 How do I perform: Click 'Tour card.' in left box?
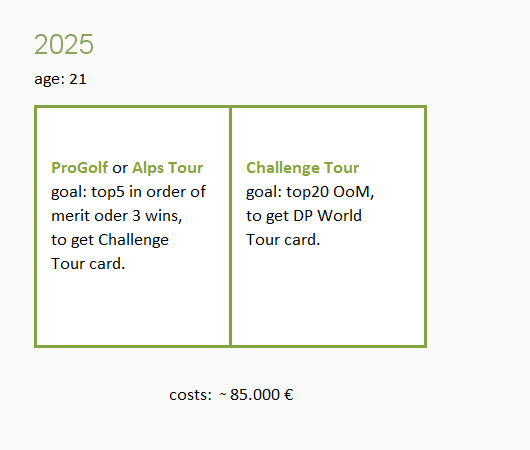coord(88,264)
